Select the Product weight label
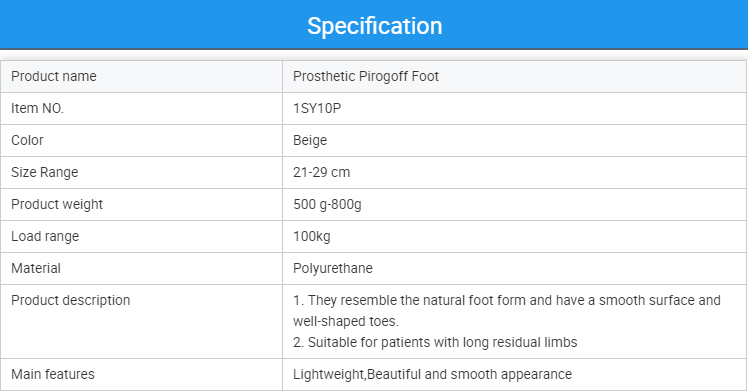 point(57,204)
